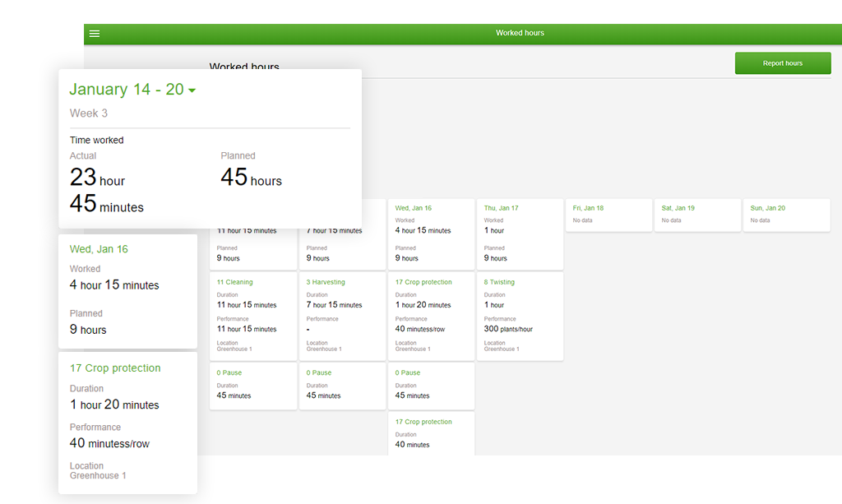Select the Fri, Jan 18 day card

point(608,215)
